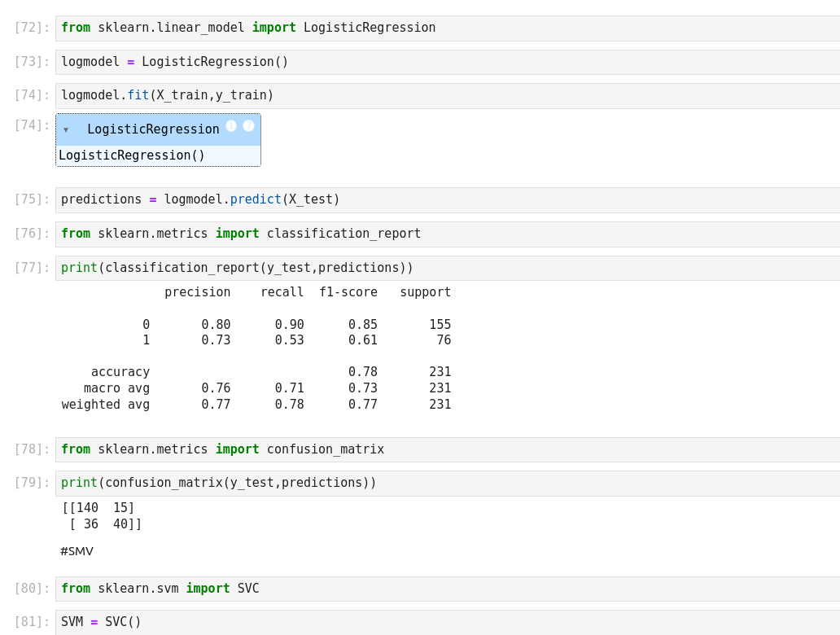
Task: Select the print classification_report cell
Action: (x=448, y=269)
